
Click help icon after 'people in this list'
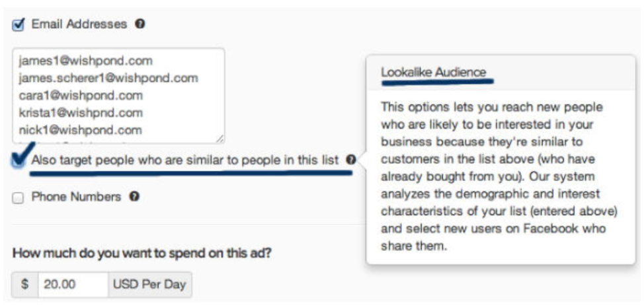click(x=350, y=160)
